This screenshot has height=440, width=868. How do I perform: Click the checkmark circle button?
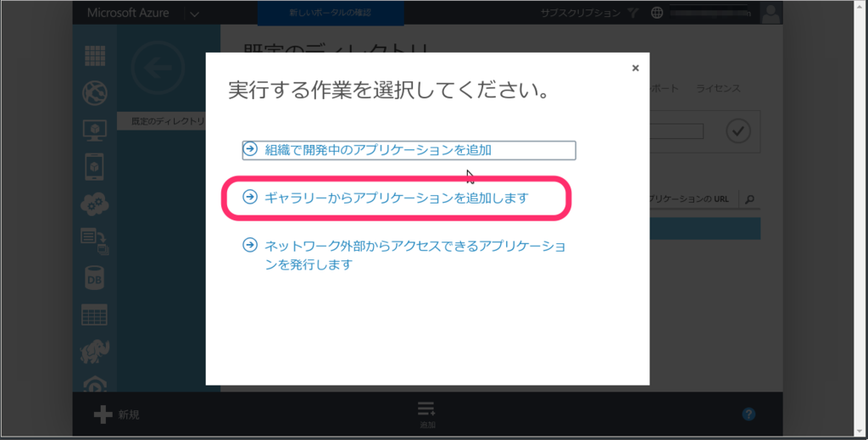738,131
